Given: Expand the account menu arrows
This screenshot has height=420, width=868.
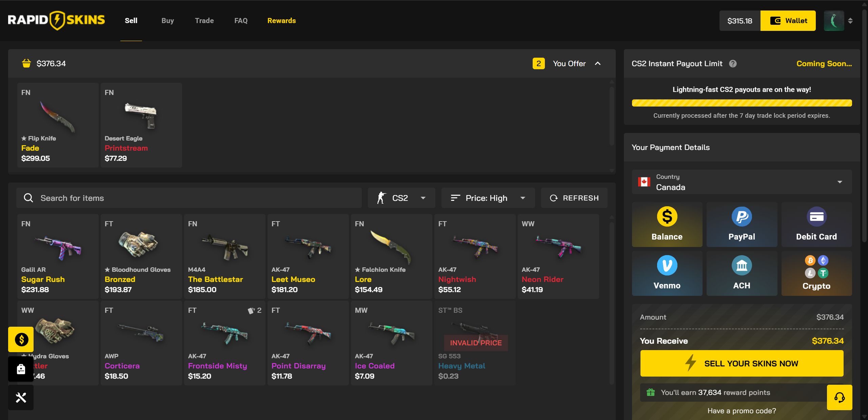Looking at the screenshot, I should tap(850, 21).
